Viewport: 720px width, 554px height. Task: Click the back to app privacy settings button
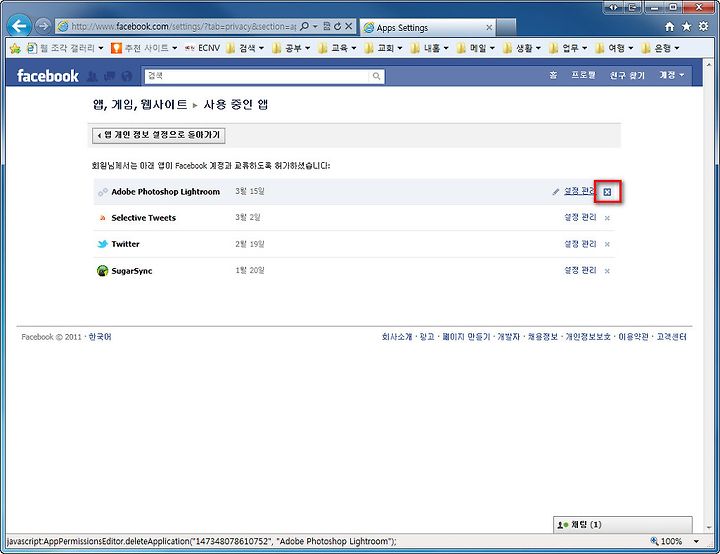pos(158,135)
